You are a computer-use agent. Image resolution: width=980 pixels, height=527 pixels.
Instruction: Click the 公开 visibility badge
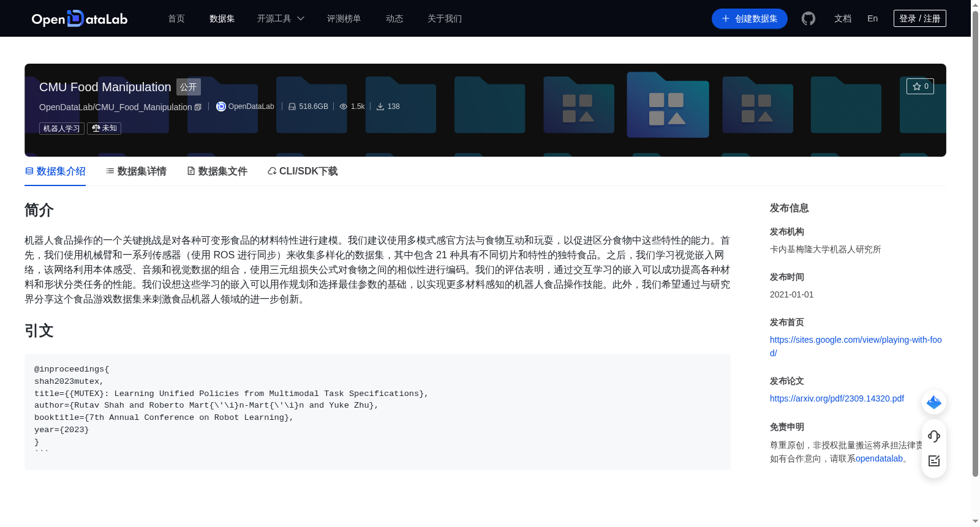[189, 87]
